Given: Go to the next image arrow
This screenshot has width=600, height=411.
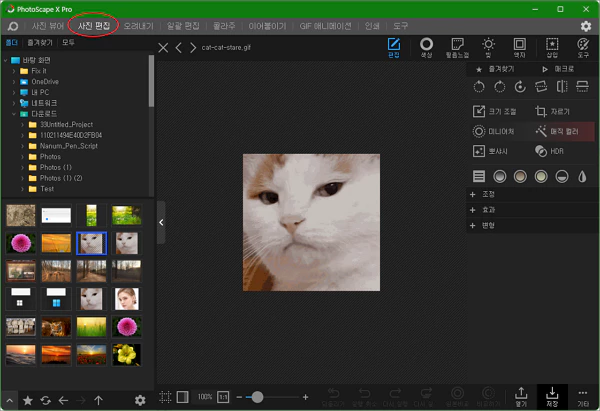Looking at the screenshot, I should (x=193, y=48).
